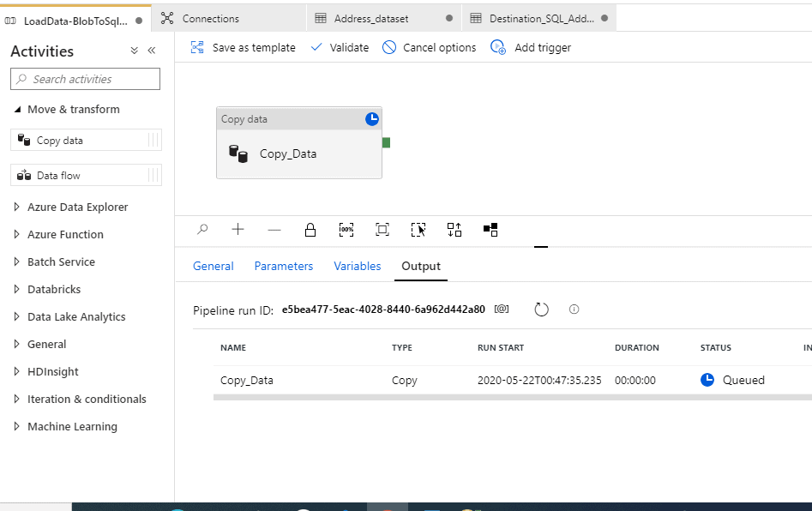The image size is (812, 511).
Task: Click the pipeline run ID text e5bea477
Action: (x=383, y=310)
